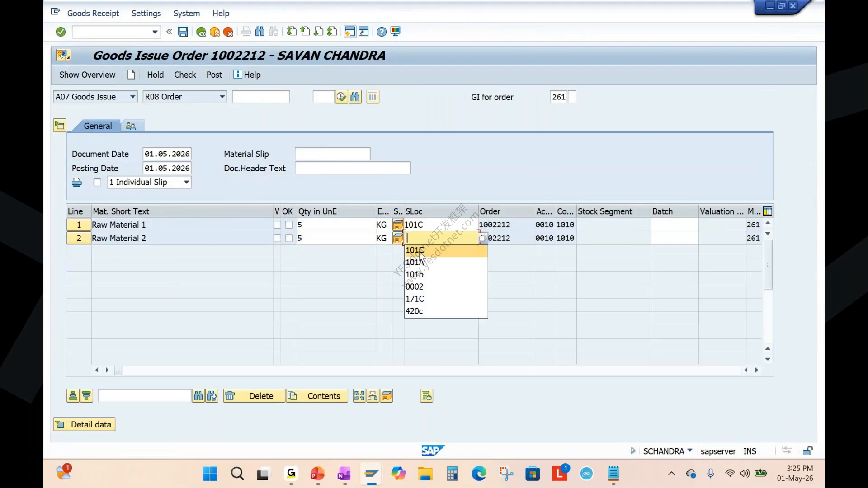Tick the OK checkbox for Raw Material 1
The image size is (868, 488).
tap(289, 225)
